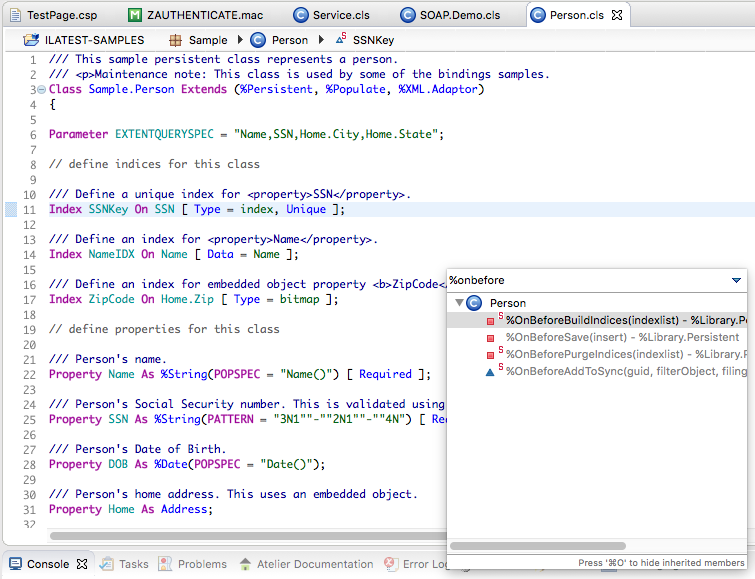The width and height of the screenshot is (755, 579).
Task: Click the ZAUTHENTICATE.mac routine icon
Action: [135, 15]
